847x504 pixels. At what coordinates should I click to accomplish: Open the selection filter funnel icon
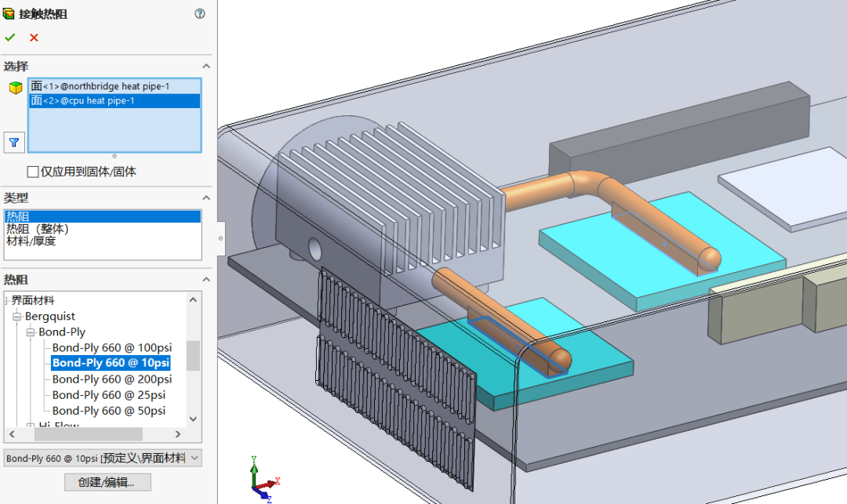[x=13, y=143]
